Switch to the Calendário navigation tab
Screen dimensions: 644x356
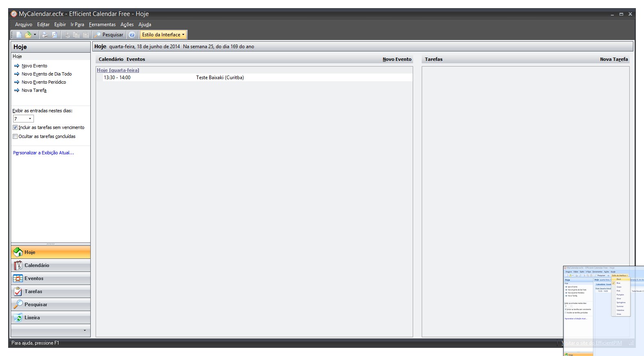click(51, 265)
